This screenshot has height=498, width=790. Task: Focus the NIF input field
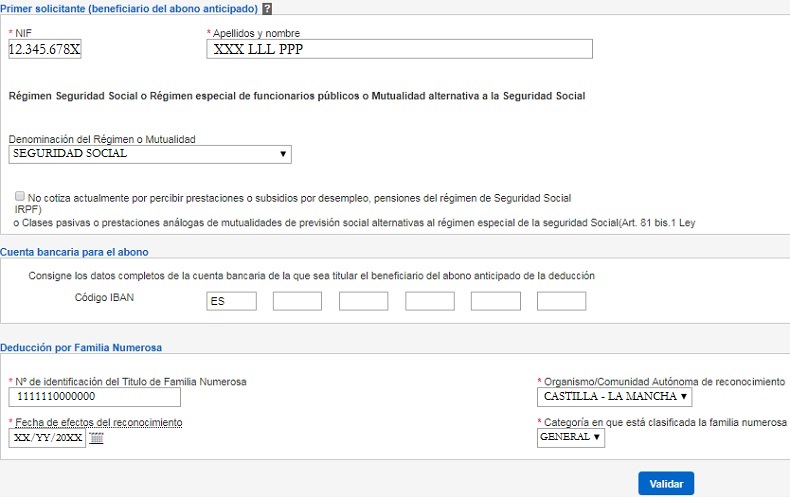pos(45,49)
